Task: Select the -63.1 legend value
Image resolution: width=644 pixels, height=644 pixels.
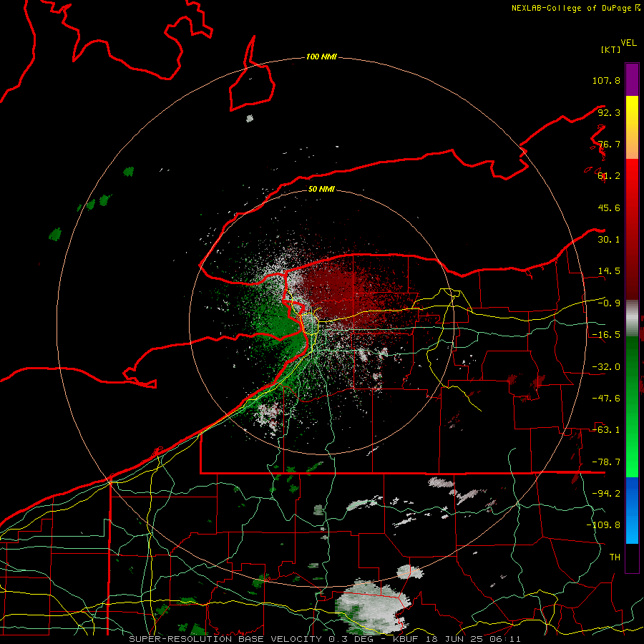Action: click(x=606, y=430)
